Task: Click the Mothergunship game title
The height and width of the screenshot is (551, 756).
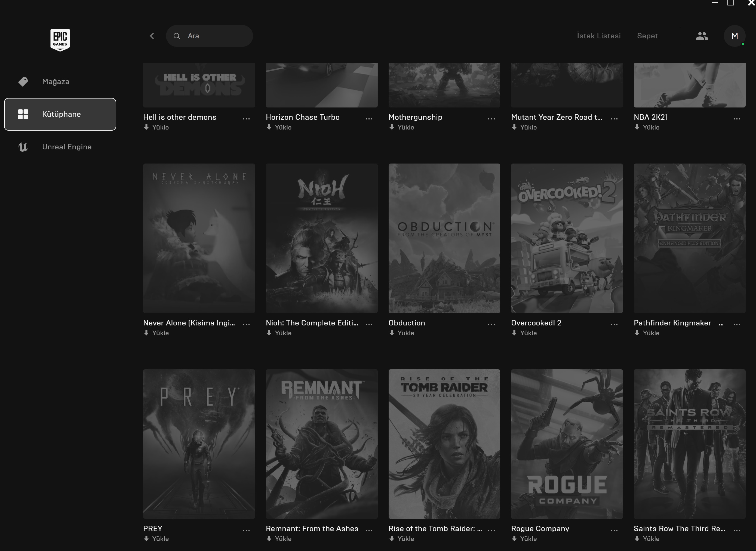Action: [415, 117]
